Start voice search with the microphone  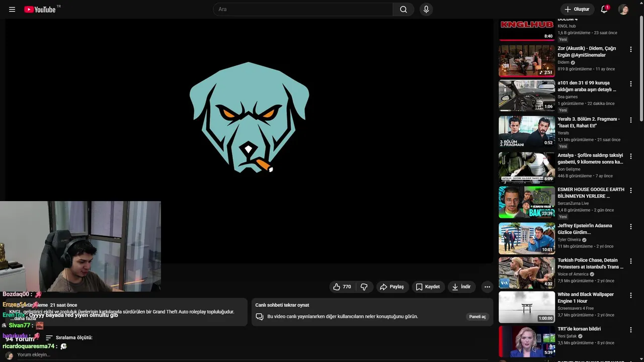(426, 10)
